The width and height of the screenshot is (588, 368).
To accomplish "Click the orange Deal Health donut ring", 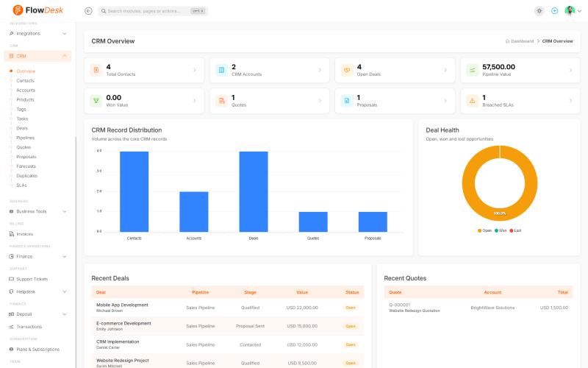I will pyautogui.click(x=468, y=183).
